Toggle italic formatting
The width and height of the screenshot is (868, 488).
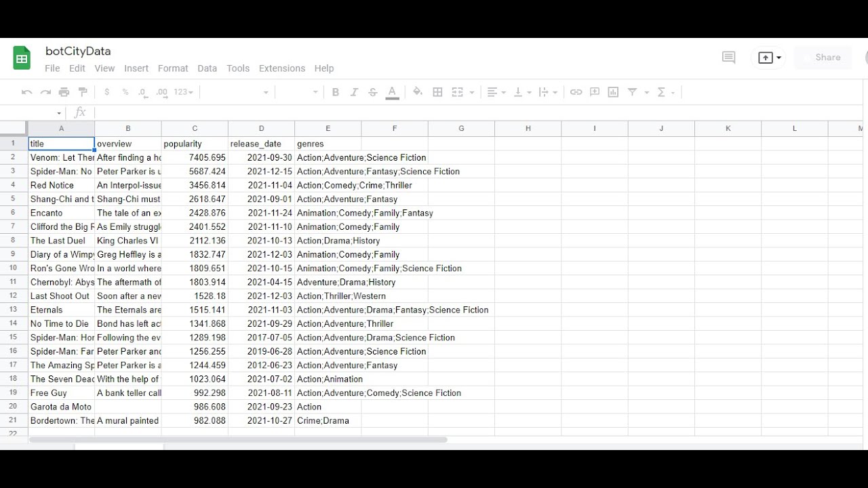pos(354,92)
